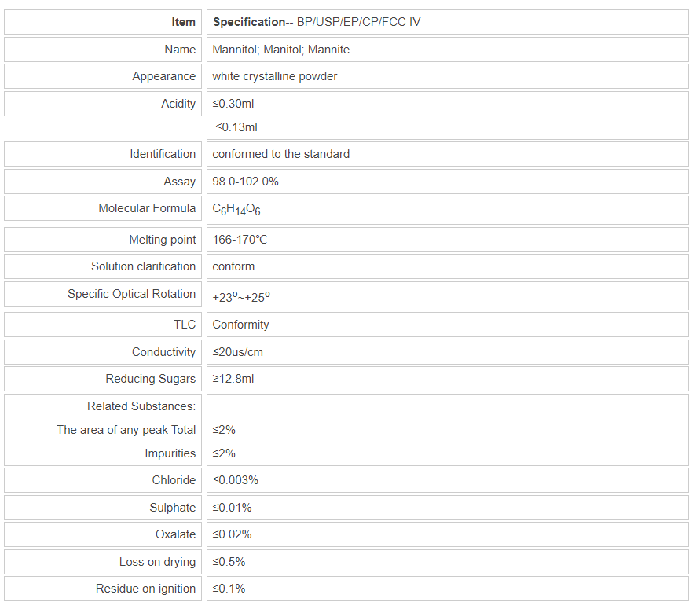This screenshot has height=602, width=700.
Task: Click the 'Melting point' label
Action: (x=163, y=240)
